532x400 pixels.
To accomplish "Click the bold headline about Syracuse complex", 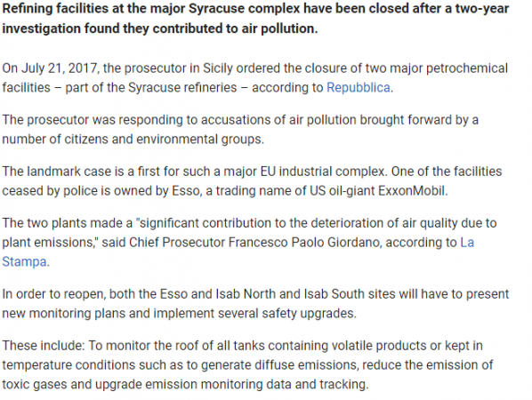I will (255, 19).
